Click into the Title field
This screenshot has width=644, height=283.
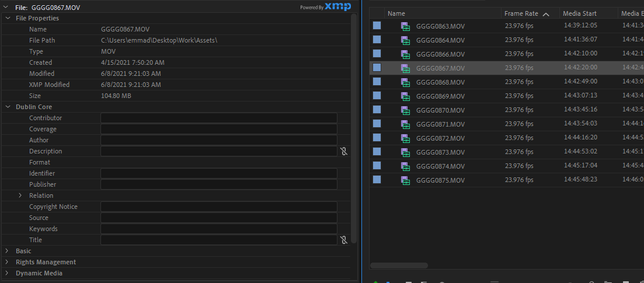click(x=219, y=240)
